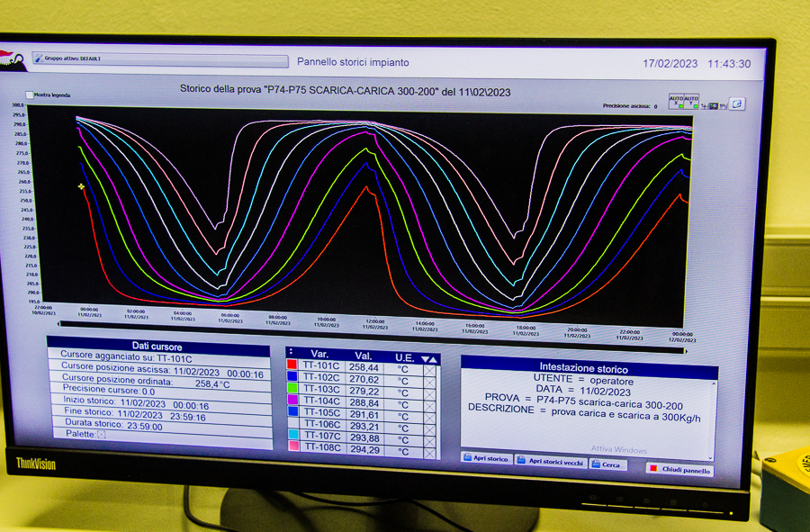Click the camera snapshot icon above the chart
810x532 pixels.
714,106
